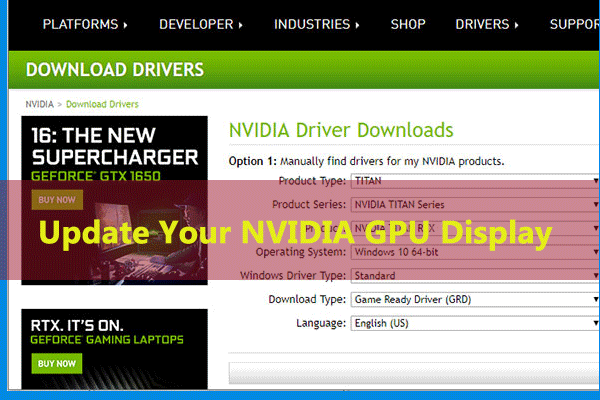Open the Language dropdown showing English (US)
600x400 pixels.
475,323
